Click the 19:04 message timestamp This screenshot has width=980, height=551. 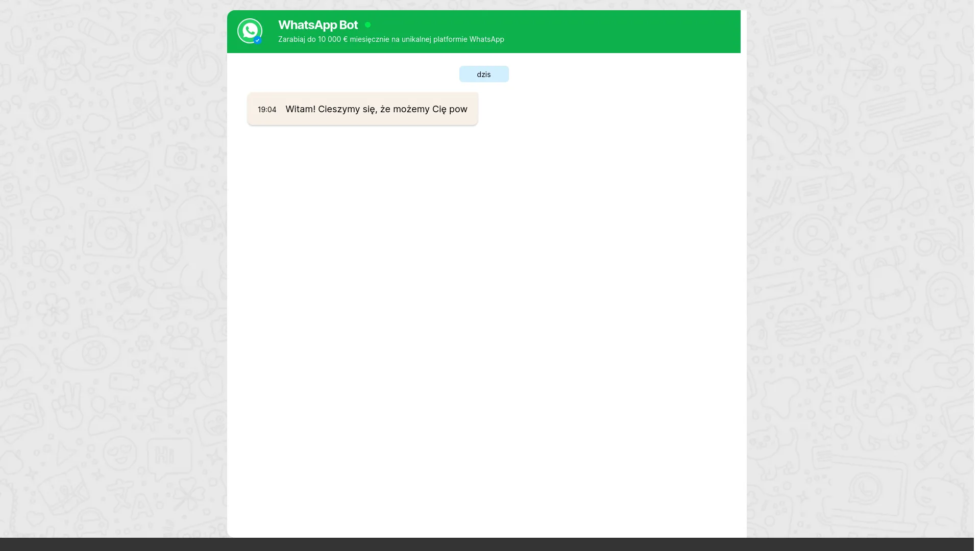coord(267,110)
